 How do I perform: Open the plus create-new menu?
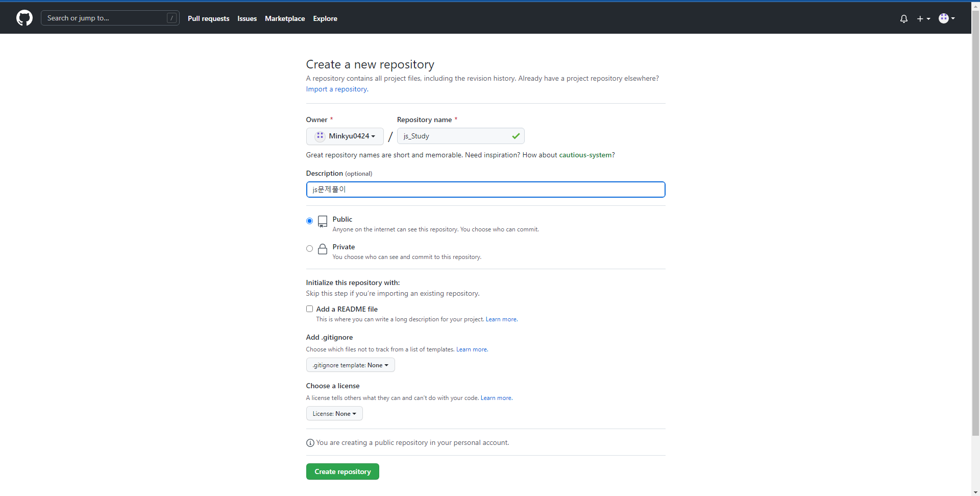(923, 18)
